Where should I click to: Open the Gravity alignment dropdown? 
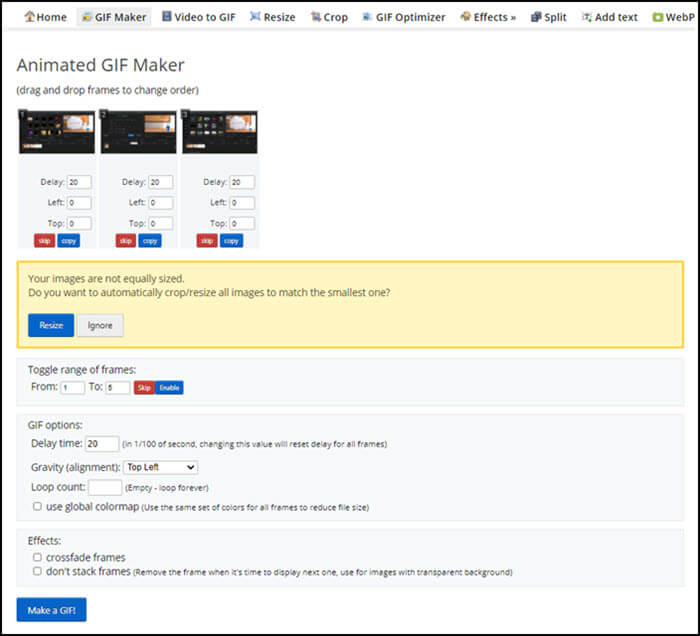pyautogui.click(x=160, y=467)
